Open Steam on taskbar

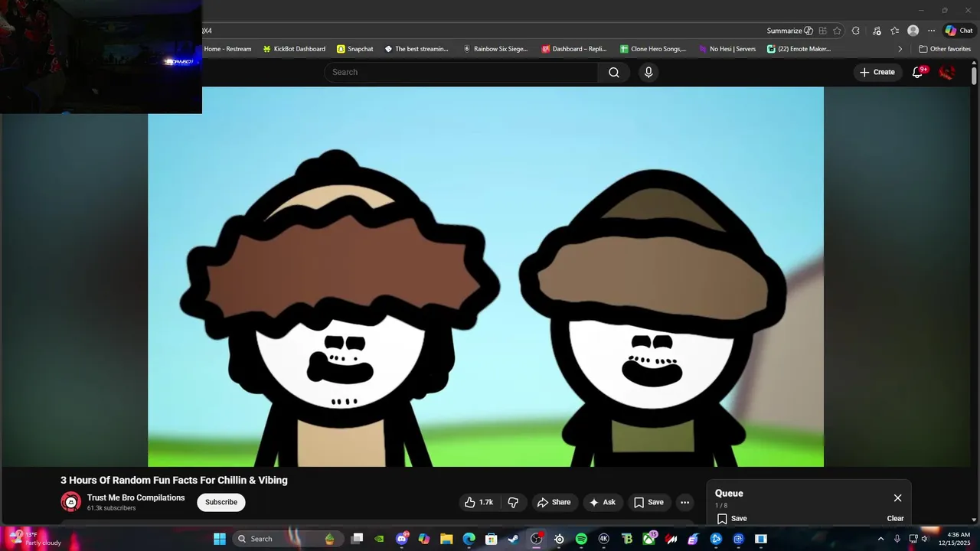coord(514,539)
